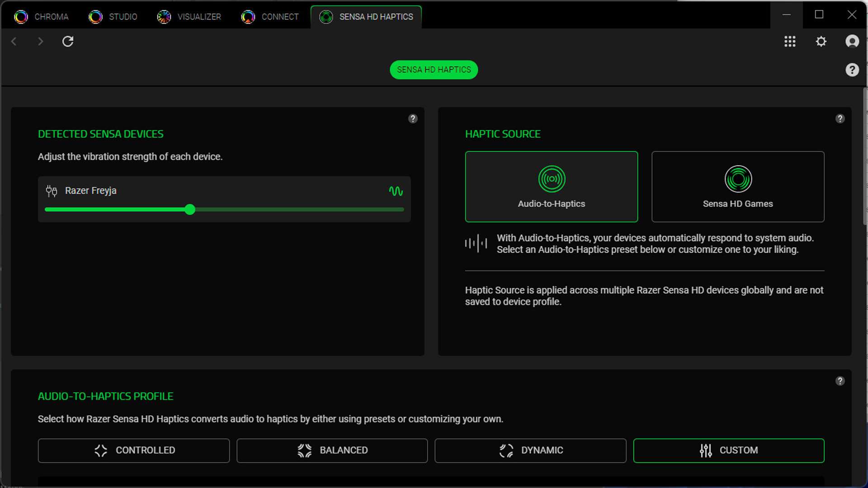Screen dimensions: 868x488
Task: Open help for Audio-to-Haptics Profile panel
Action: 840,381
